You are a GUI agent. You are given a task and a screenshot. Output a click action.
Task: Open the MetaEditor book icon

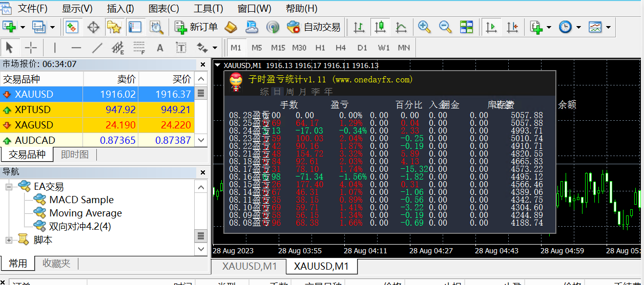pyautogui.click(x=231, y=27)
